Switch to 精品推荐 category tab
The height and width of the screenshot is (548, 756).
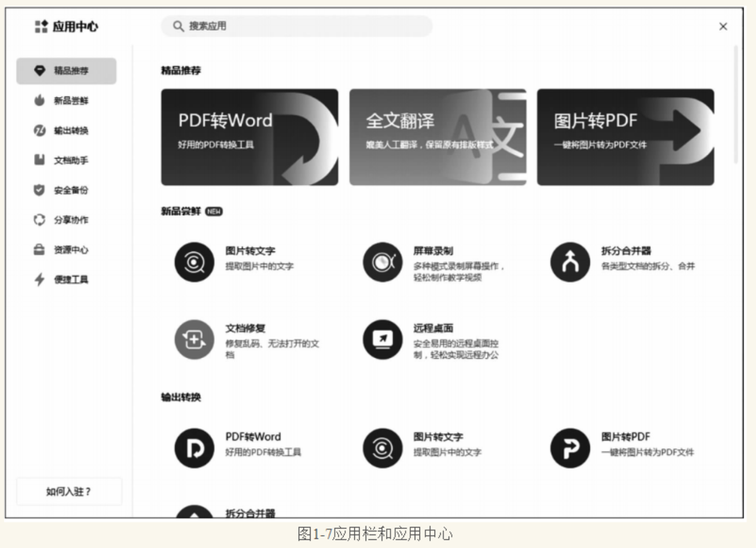[66, 71]
